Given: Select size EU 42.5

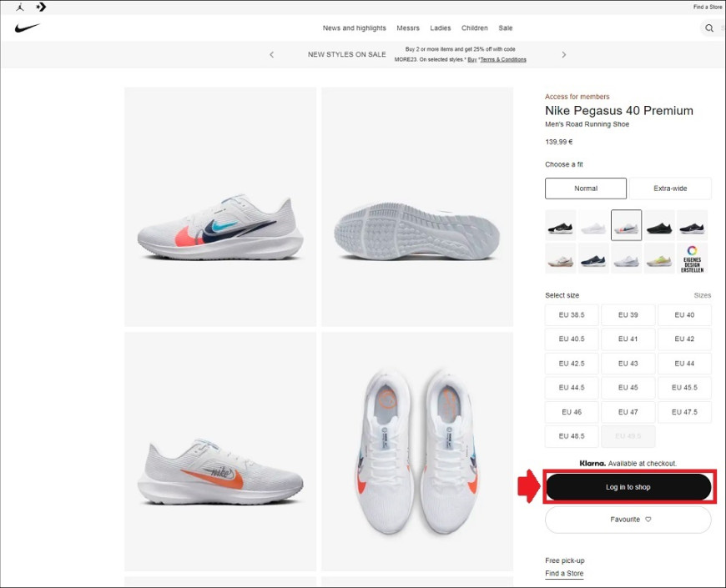Looking at the screenshot, I should click(572, 363).
